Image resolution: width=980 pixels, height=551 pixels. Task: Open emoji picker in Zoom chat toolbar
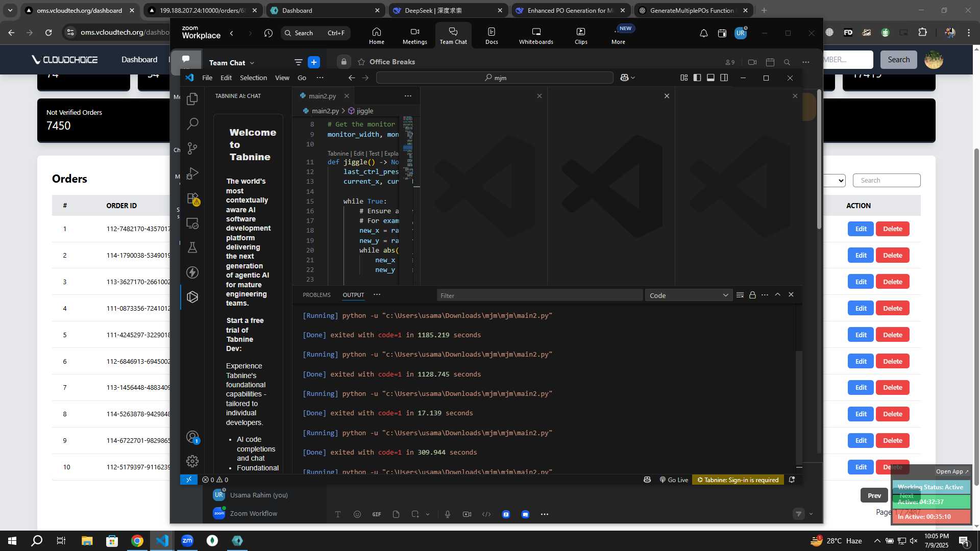pos(357,514)
